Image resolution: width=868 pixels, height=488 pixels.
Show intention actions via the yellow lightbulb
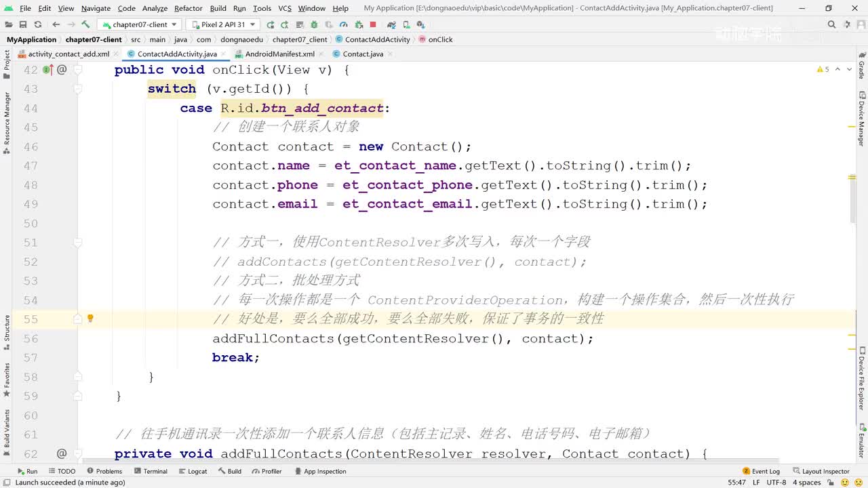coord(90,318)
